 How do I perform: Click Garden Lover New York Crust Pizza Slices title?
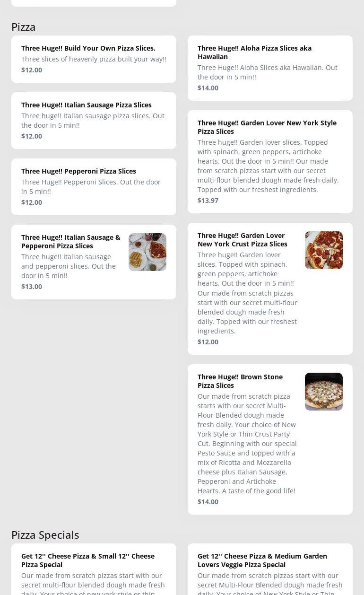pyautogui.click(x=242, y=239)
